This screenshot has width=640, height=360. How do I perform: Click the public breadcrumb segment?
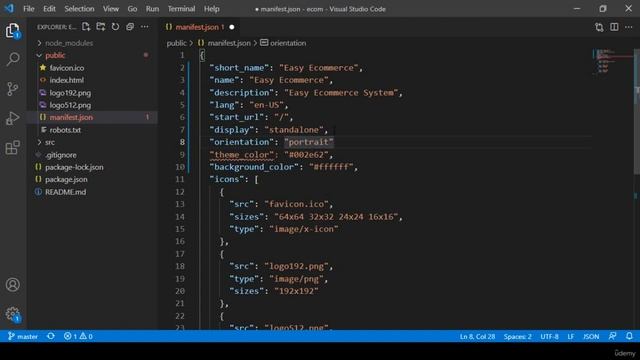coord(176,43)
